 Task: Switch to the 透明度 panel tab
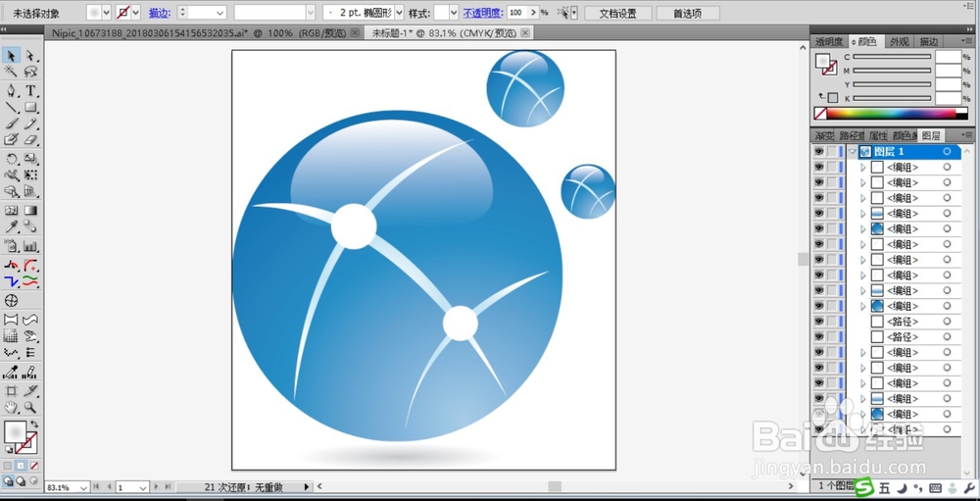(829, 41)
